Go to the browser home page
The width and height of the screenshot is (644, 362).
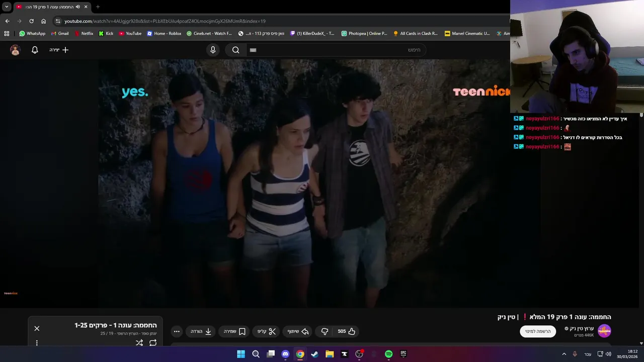tap(43, 21)
